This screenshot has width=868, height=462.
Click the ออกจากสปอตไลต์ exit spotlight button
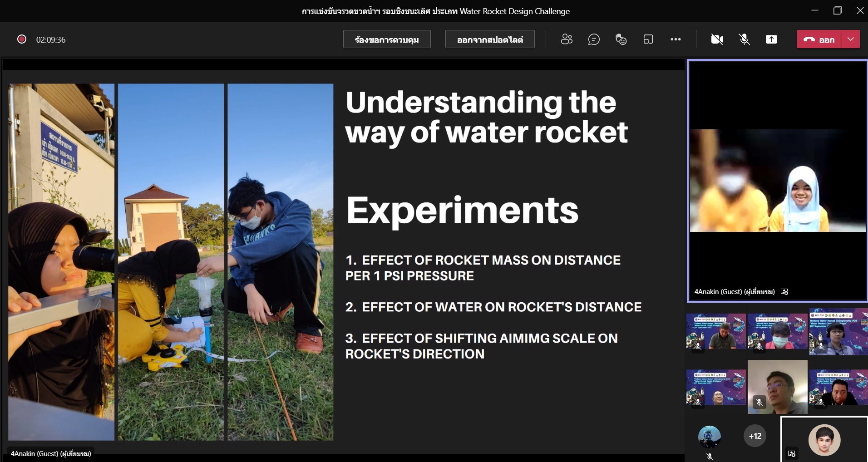(x=490, y=39)
